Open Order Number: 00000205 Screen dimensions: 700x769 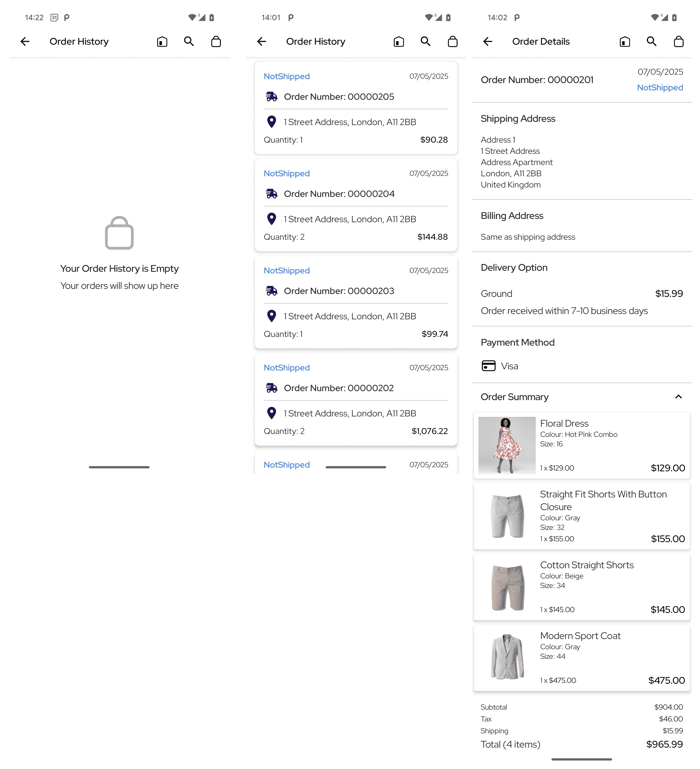pyautogui.click(x=339, y=97)
